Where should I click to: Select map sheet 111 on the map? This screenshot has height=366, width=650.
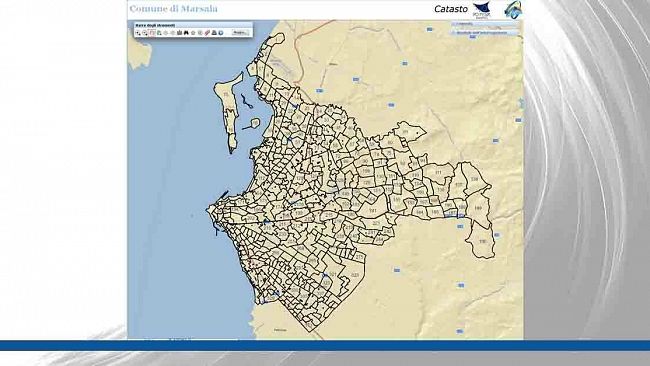(x=439, y=172)
